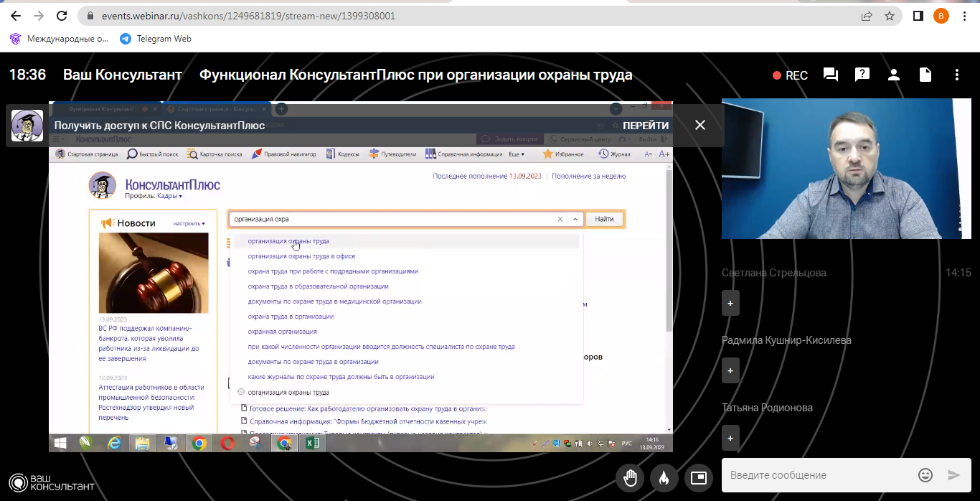Viewport: 980px width, 501px height.
Task: Open the questions panel icon
Action: tap(862, 75)
